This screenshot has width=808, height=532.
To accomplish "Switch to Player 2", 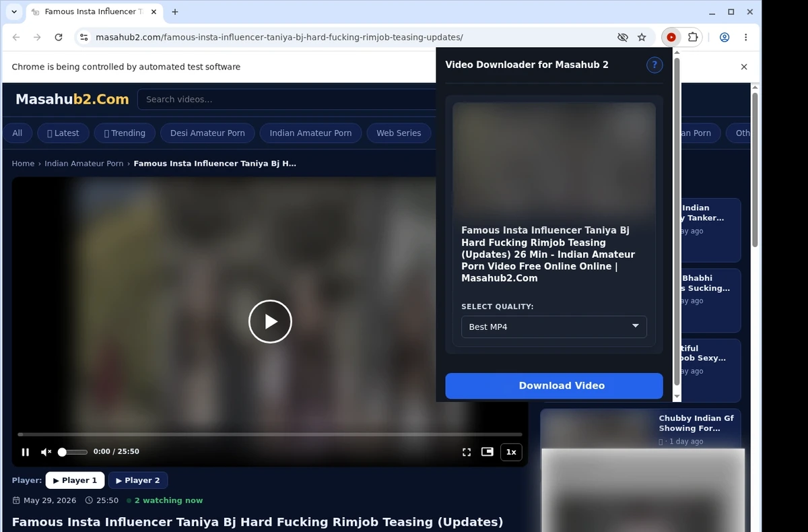I will click(138, 481).
